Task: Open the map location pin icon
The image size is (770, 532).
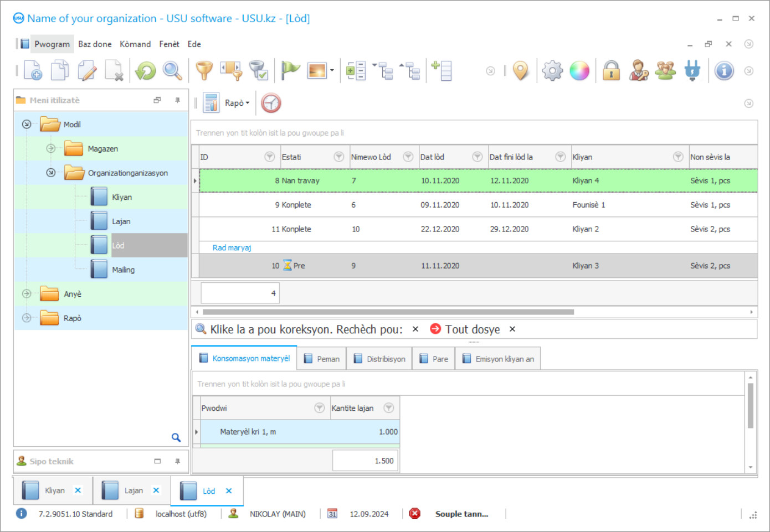Action: click(x=520, y=71)
